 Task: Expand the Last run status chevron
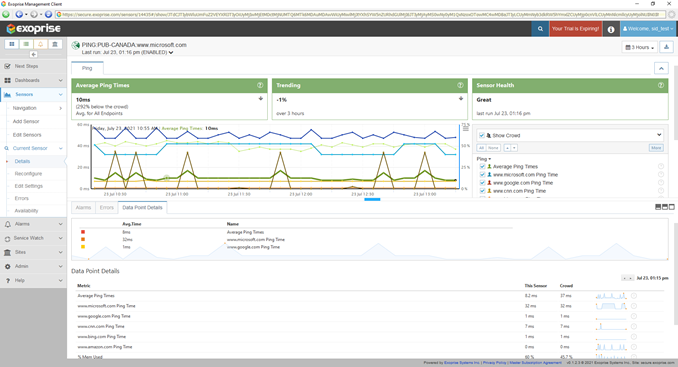coord(171,53)
